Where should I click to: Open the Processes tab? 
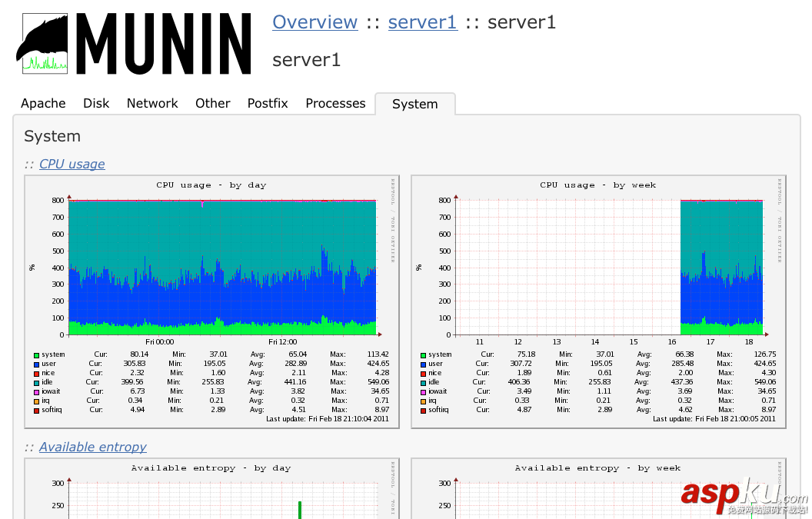(335, 104)
